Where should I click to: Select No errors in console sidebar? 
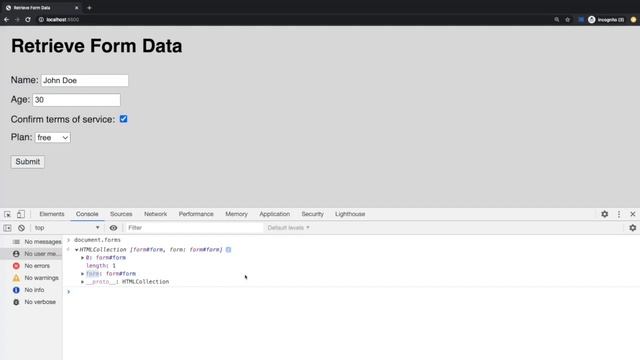click(x=31, y=266)
